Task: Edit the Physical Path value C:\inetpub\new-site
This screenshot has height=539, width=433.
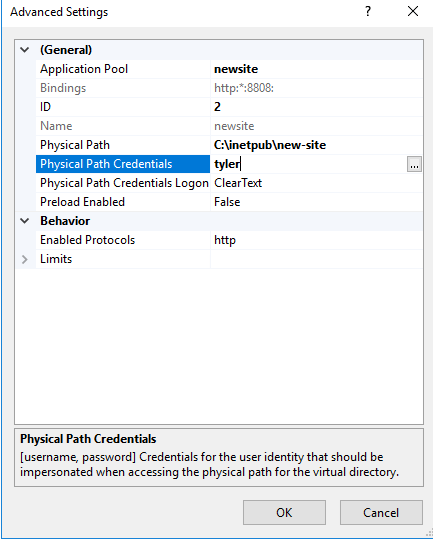Action: tap(317, 145)
